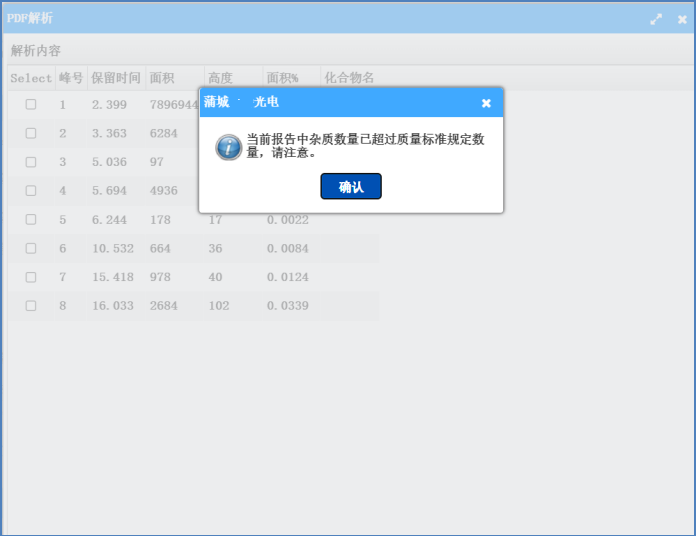Sort by the 峰号 column header
Viewport: 696px width, 536px height.
click(x=70, y=78)
